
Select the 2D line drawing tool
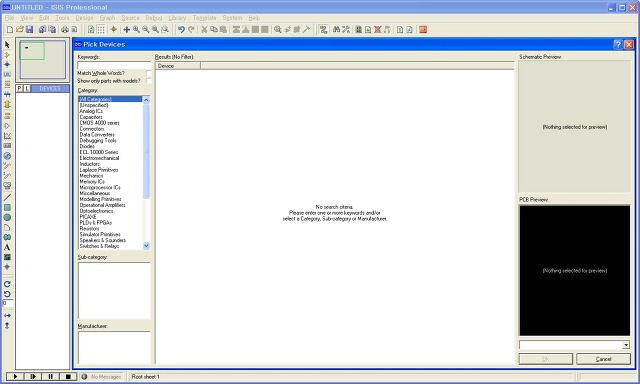[7, 198]
